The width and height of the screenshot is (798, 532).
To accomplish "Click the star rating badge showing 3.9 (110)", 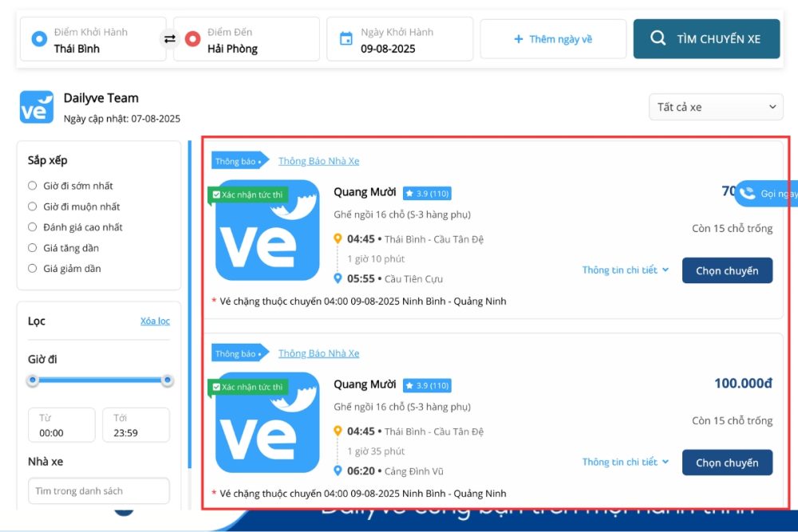I will [428, 192].
